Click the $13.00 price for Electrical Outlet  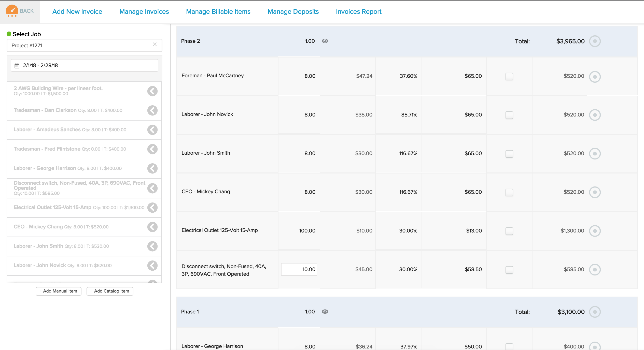(474, 231)
